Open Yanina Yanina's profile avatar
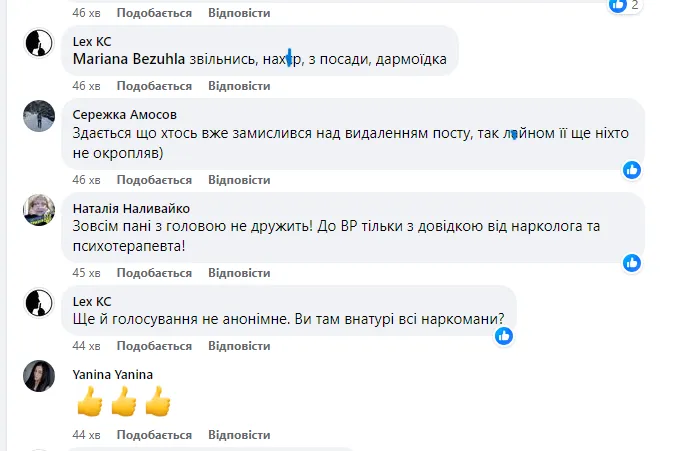 (38, 375)
